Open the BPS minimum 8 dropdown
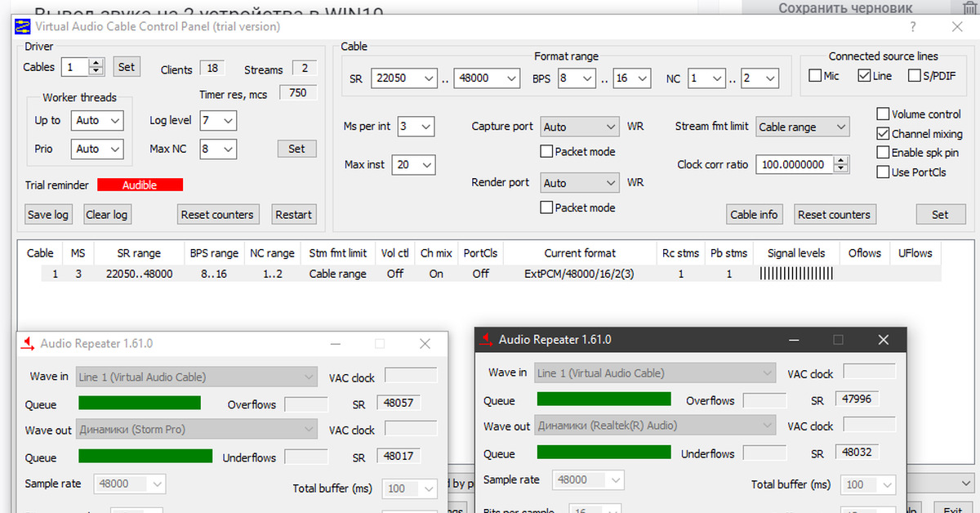 tap(577, 78)
